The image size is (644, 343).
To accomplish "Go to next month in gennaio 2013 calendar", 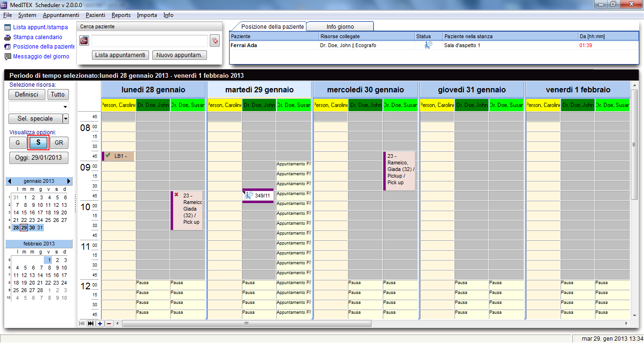I will coord(69,181).
